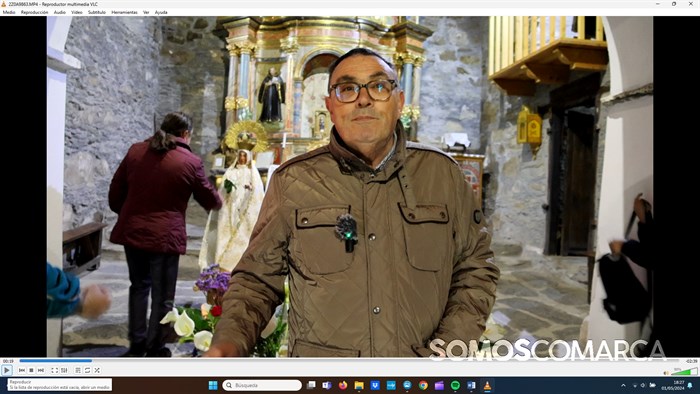Close the VLC window
The height and width of the screenshot is (394, 700).
(690, 4)
